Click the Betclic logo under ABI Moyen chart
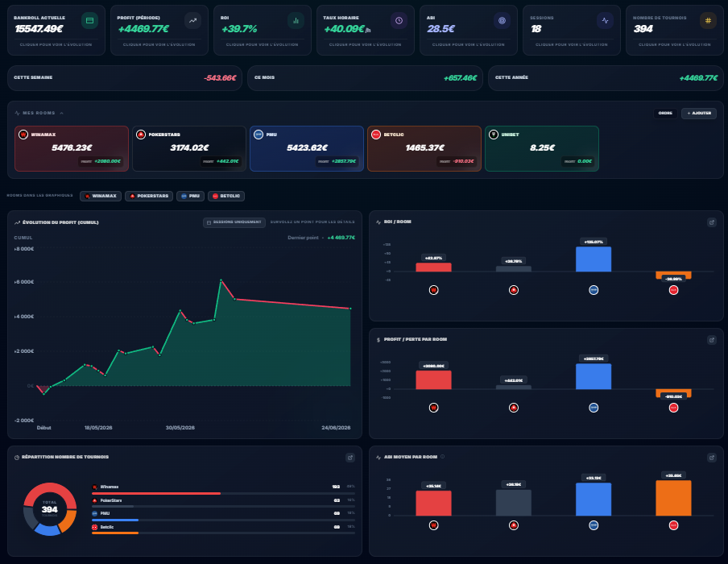The height and width of the screenshot is (564, 728). tap(673, 525)
